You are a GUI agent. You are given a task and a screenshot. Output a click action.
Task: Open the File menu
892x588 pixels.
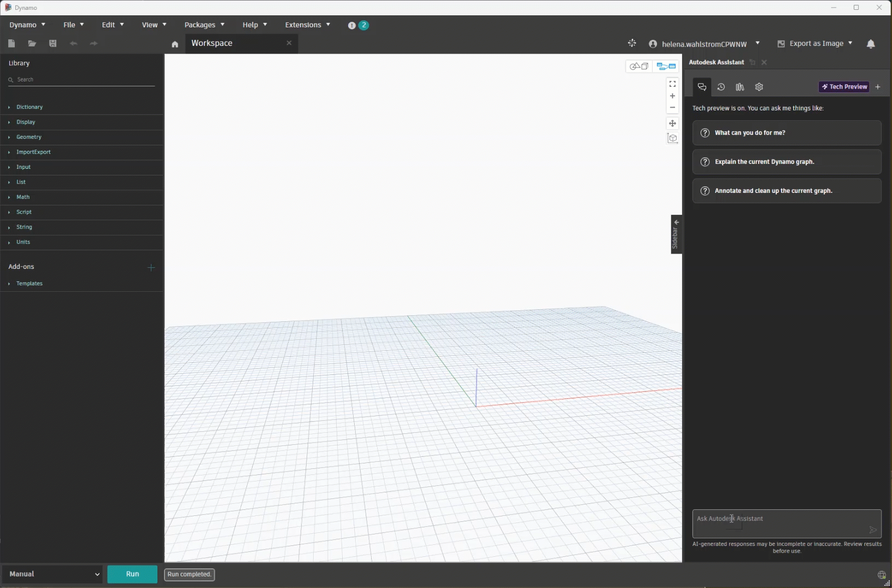(73, 25)
